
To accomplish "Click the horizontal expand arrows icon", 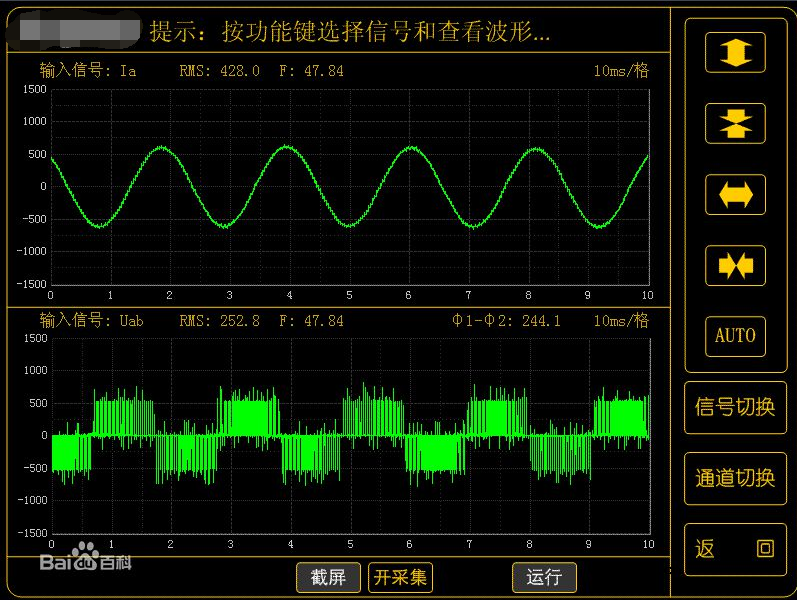I will 735,194.
